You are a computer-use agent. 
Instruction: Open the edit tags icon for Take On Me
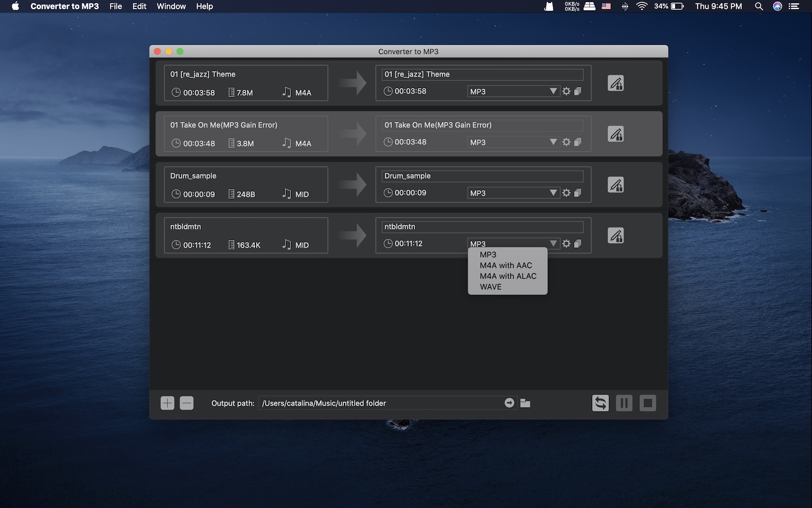pos(616,134)
